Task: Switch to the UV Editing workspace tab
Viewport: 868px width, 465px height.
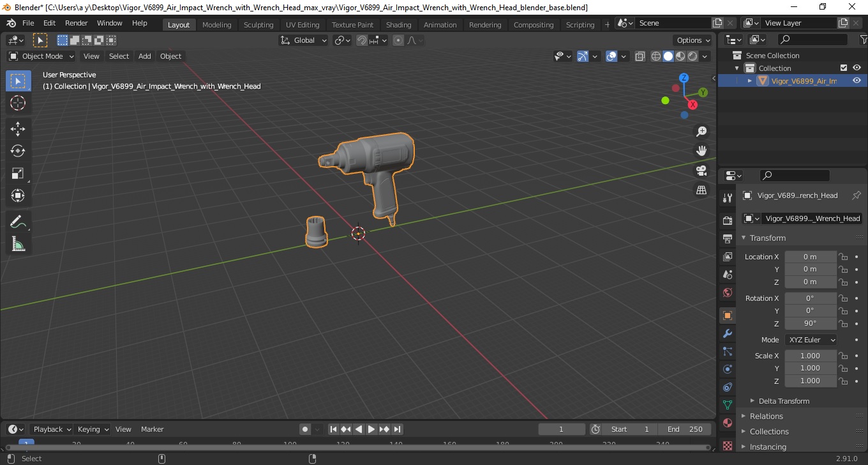Action: pyautogui.click(x=303, y=25)
